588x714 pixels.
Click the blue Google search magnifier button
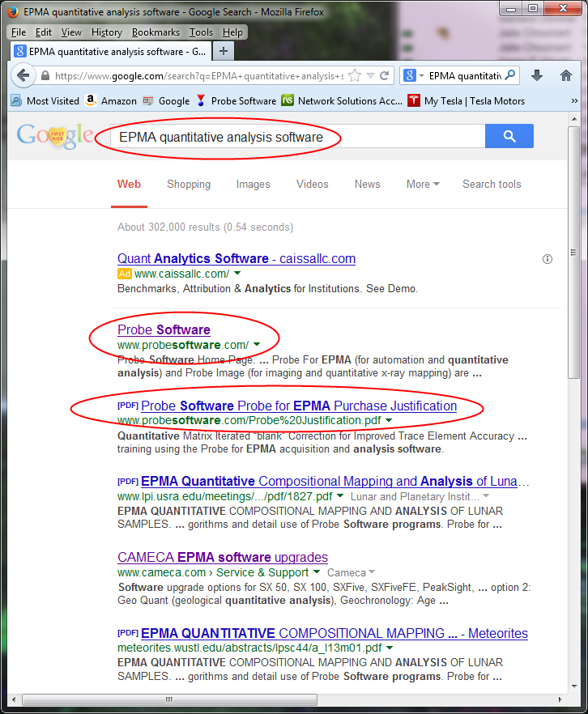[x=509, y=137]
